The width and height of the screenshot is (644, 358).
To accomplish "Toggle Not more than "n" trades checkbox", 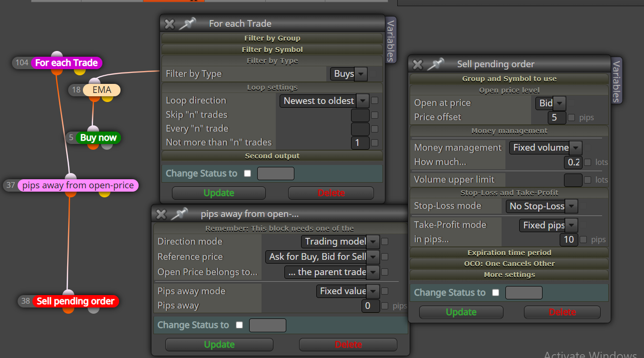I will coord(375,143).
